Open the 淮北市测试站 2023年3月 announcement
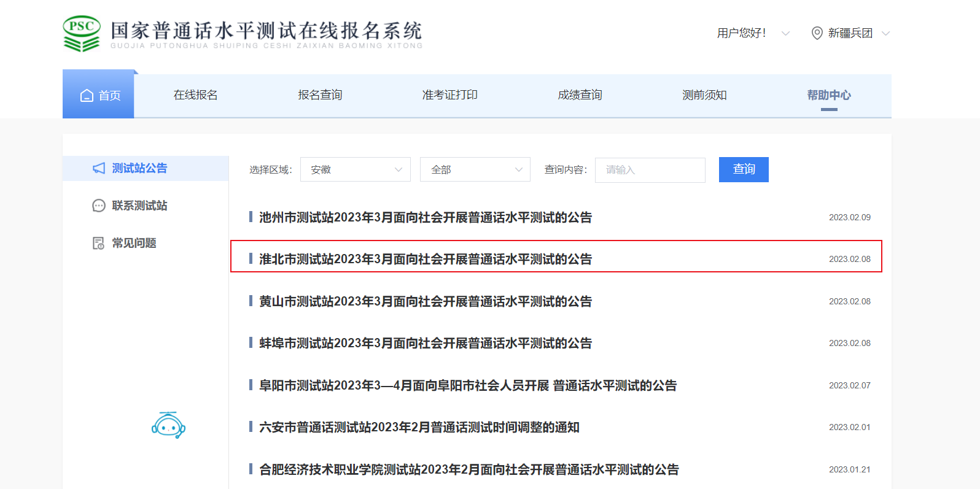Screen dimensions: 980x489 click(426, 259)
